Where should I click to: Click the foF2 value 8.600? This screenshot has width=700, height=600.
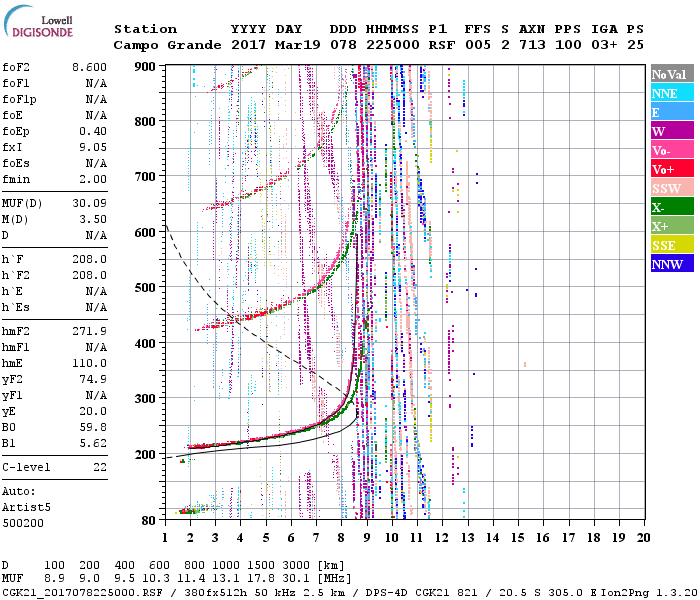[89, 67]
